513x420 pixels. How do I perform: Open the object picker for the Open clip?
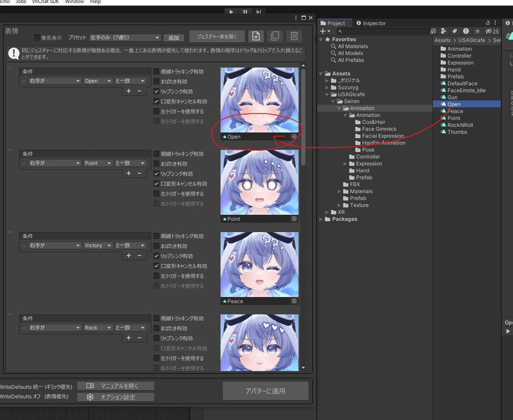pos(294,137)
